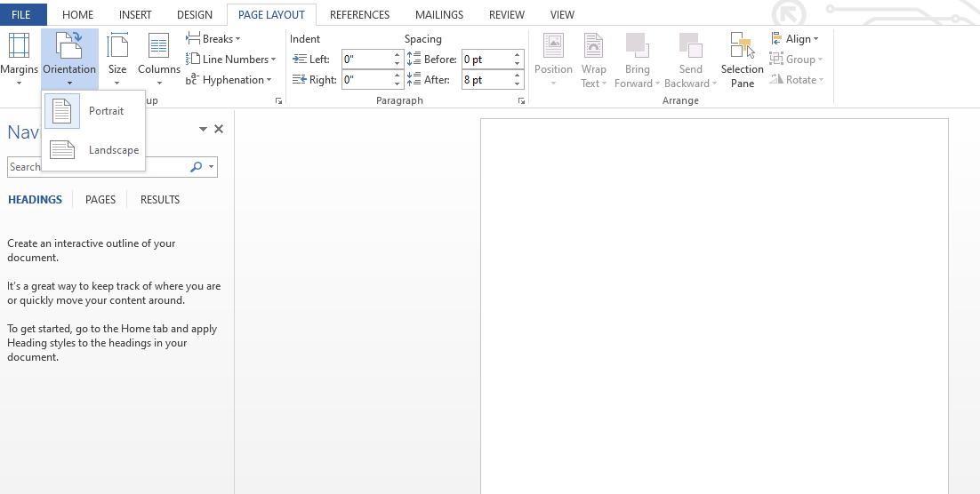Increase Indent Left with up arrow
Viewport: 980px width, 494px height.
click(x=398, y=55)
